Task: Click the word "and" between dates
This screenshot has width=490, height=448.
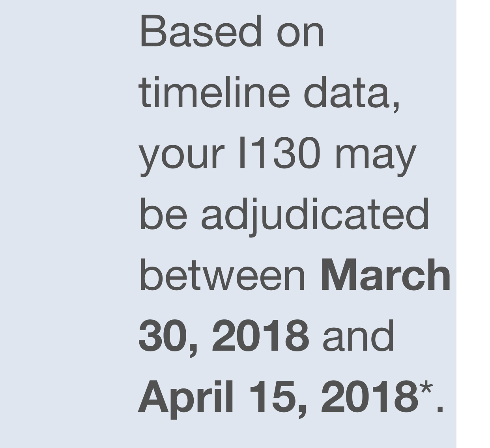Action: pyautogui.click(x=358, y=337)
